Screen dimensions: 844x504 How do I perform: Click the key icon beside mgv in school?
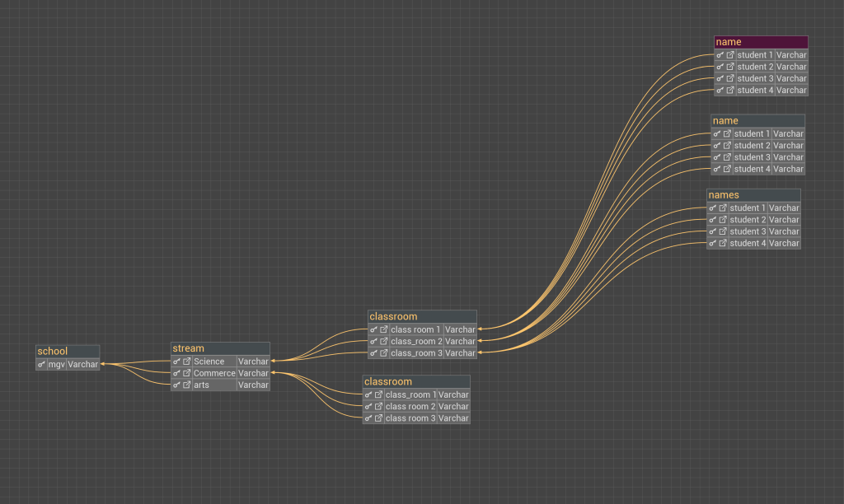41,364
